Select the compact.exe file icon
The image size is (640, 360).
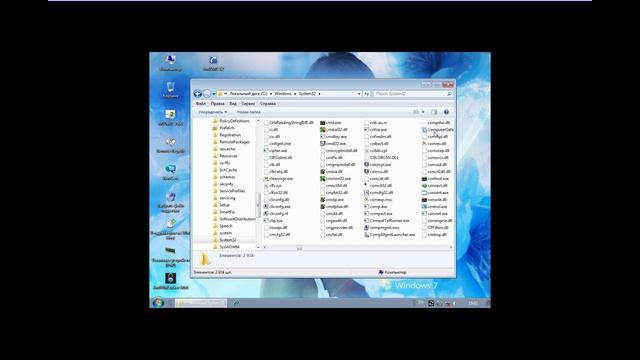[x=367, y=213]
